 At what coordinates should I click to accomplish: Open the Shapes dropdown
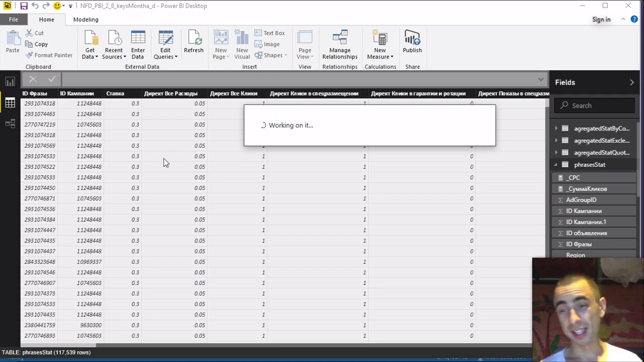pos(271,55)
